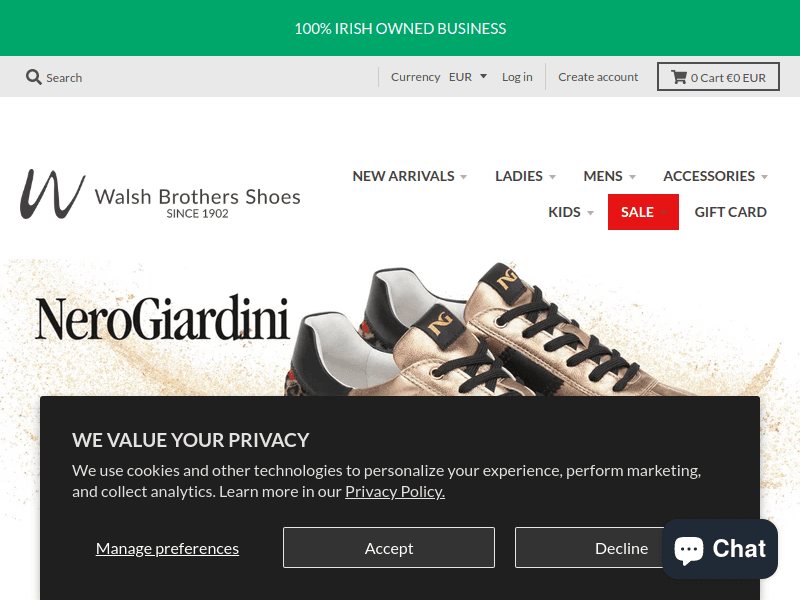Open the cart via the cart icon

677,76
